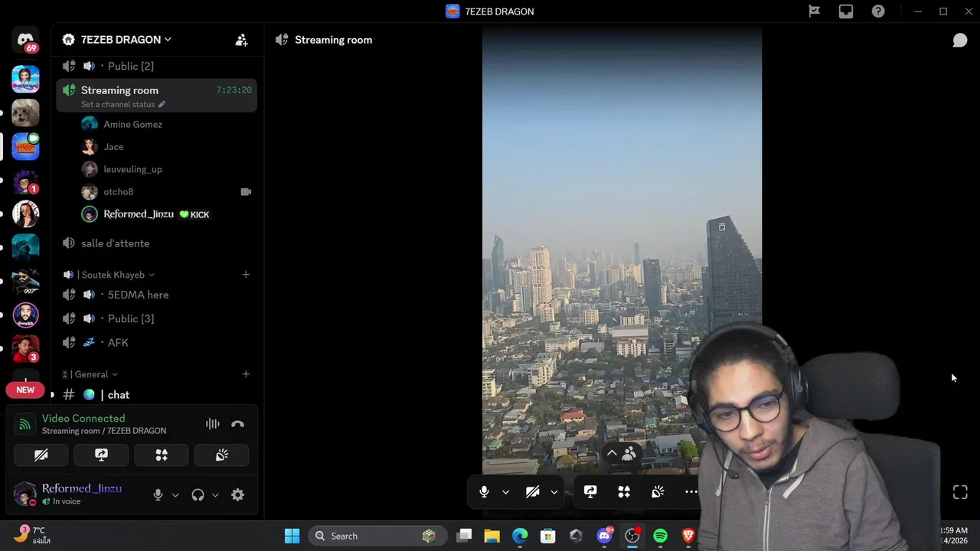Open mic options arrow in stream bar
This screenshot has height=551, width=980.
pyautogui.click(x=505, y=492)
